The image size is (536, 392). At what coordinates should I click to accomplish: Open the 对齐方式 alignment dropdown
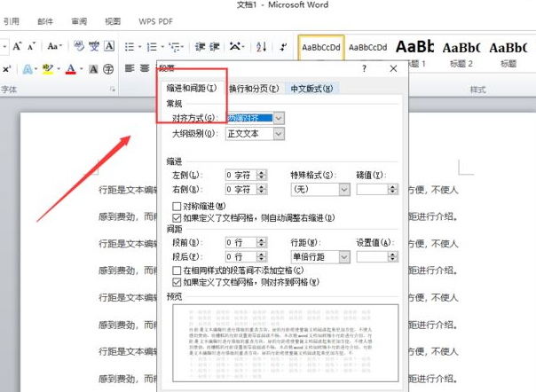click(x=279, y=118)
